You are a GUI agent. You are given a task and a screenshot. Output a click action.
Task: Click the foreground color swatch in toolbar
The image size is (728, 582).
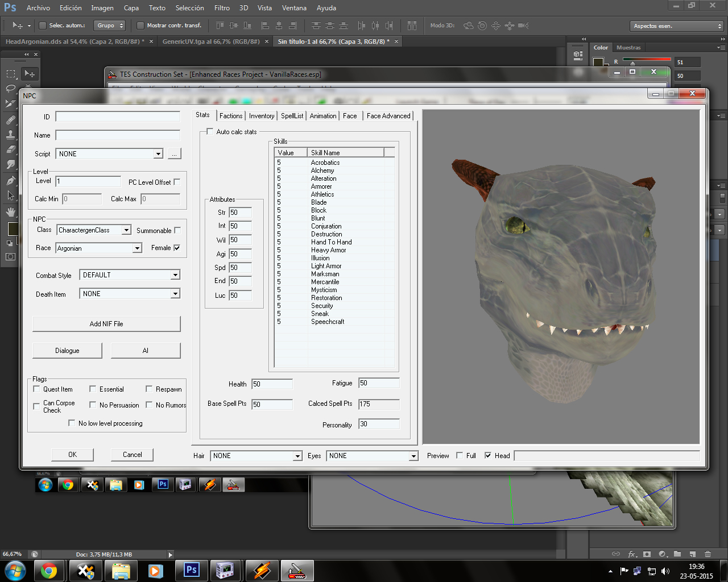pyautogui.click(x=12, y=228)
